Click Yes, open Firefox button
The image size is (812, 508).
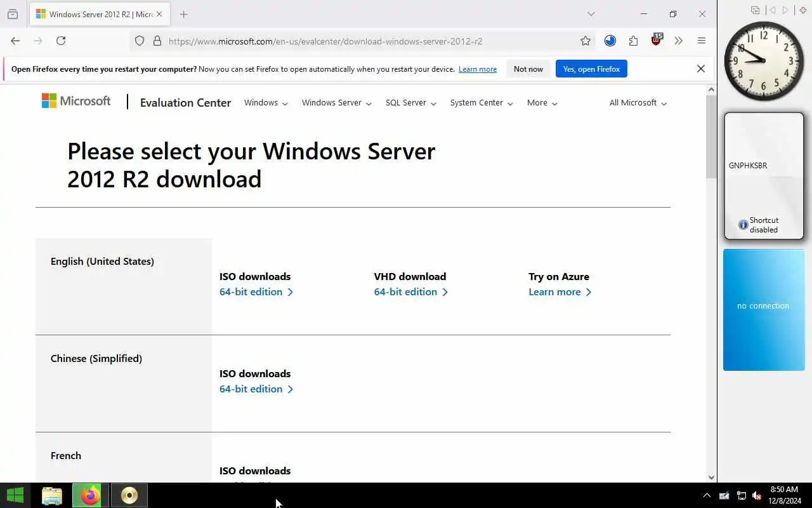coord(591,69)
